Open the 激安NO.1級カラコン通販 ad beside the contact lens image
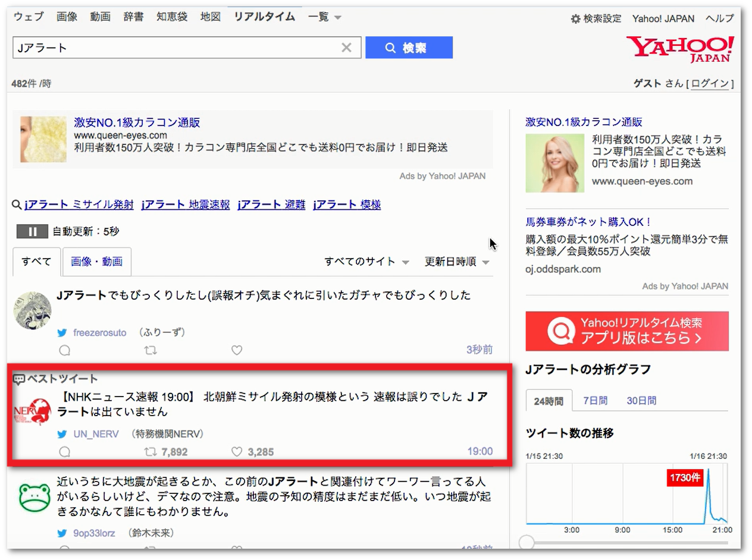Screen dimensions: 752x560 [137, 123]
